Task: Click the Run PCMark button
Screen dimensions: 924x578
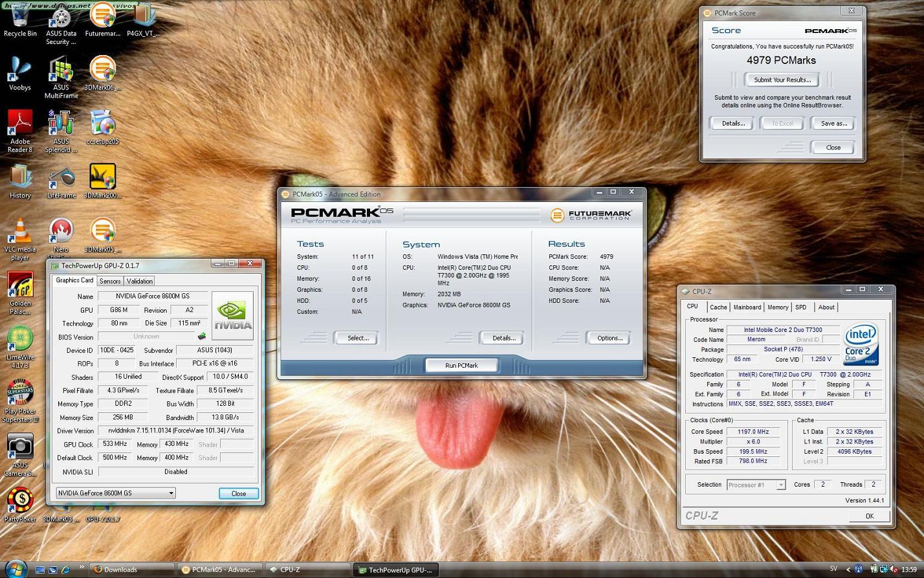Action: (461, 365)
